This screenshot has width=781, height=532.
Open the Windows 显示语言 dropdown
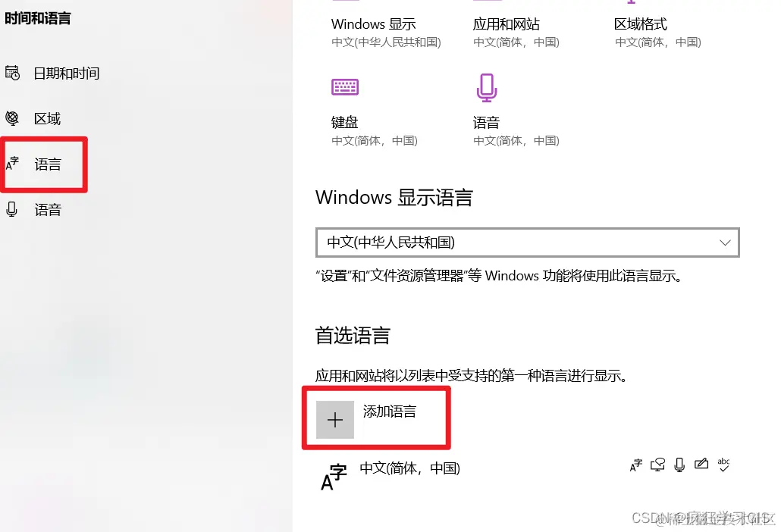point(528,243)
